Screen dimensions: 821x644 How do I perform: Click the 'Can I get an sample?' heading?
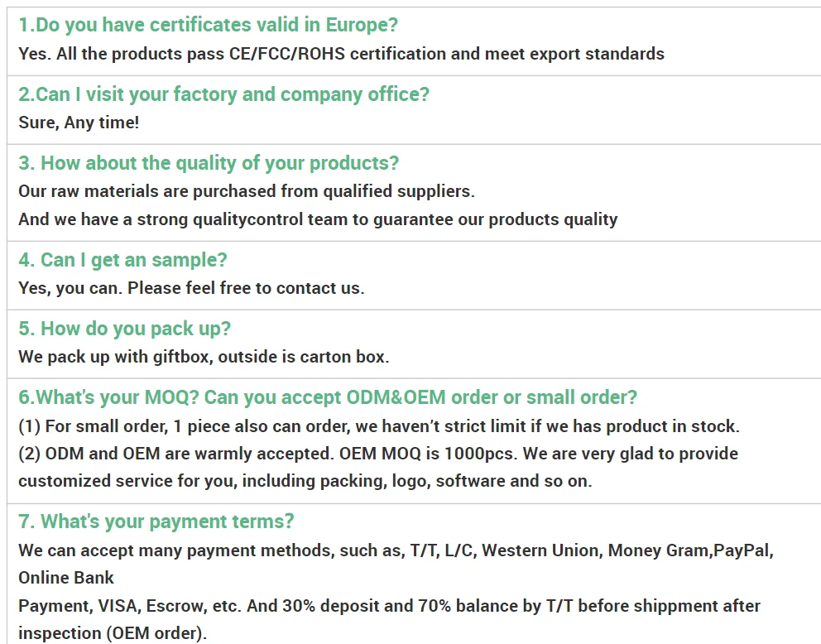(x=122, y=260)
